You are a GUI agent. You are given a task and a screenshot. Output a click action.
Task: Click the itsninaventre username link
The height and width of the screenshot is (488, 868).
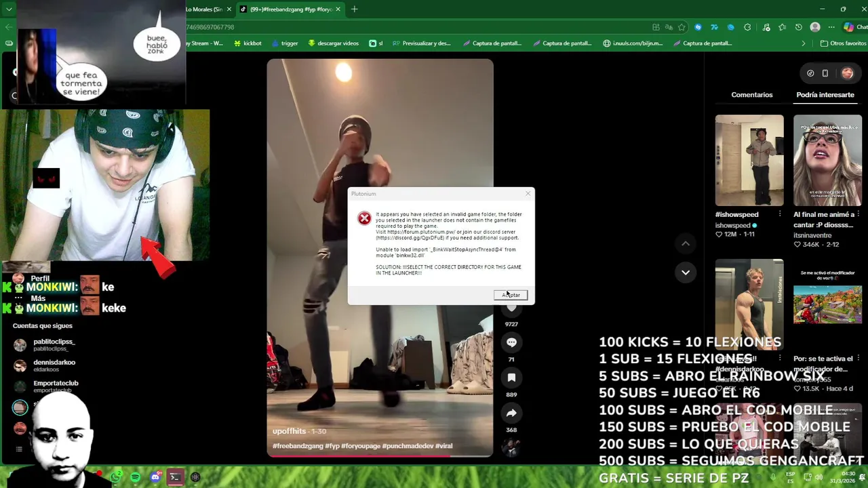[x=812, y=235]
